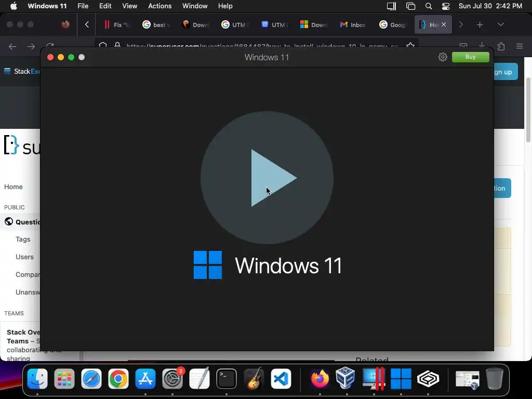Switch to the first UTM Google tab
Image resolution: width=532 pixels, height=399 pixels.
pyautogui.click(x=235, y=25)
